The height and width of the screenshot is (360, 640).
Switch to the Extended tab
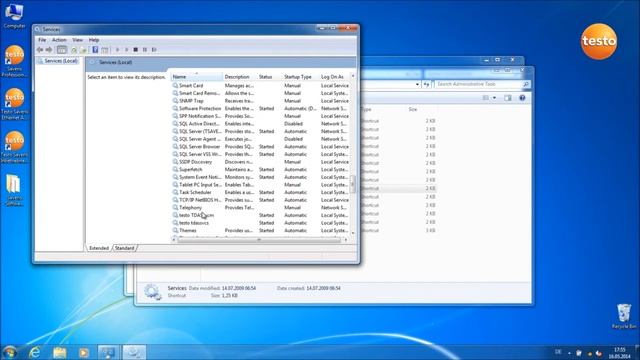click(x=99, y=248)
